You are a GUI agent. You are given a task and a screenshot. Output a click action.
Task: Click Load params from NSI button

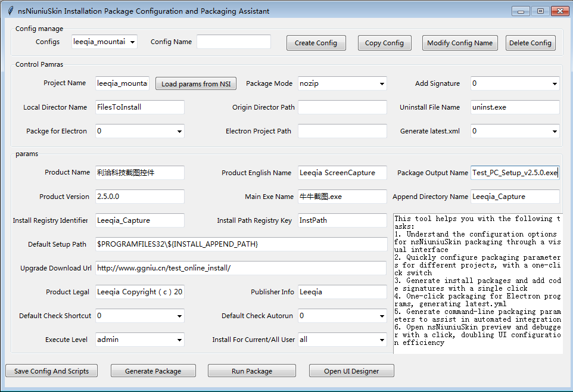(196, 84)
